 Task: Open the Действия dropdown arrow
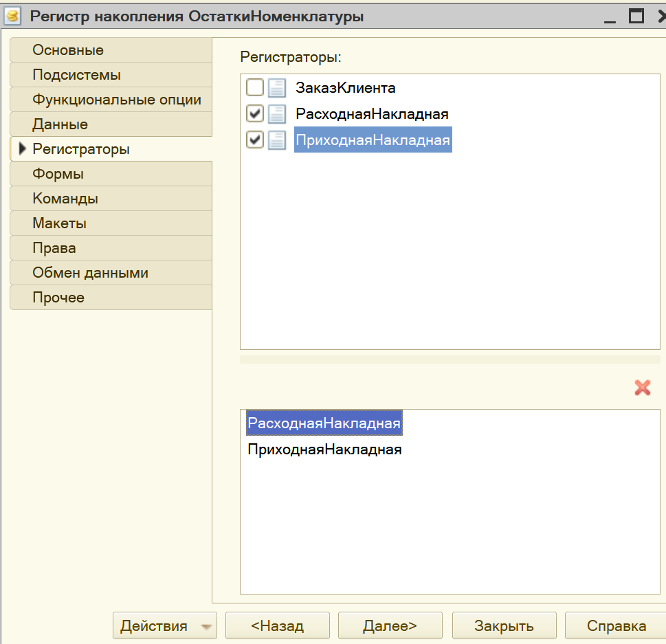pyautogui.click(x=206, y=626)
